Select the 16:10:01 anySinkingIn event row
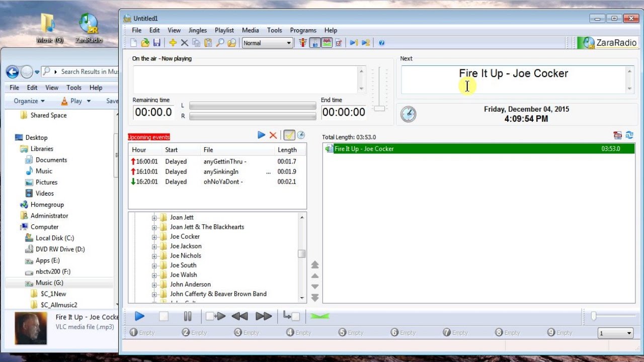 point(217,171)
